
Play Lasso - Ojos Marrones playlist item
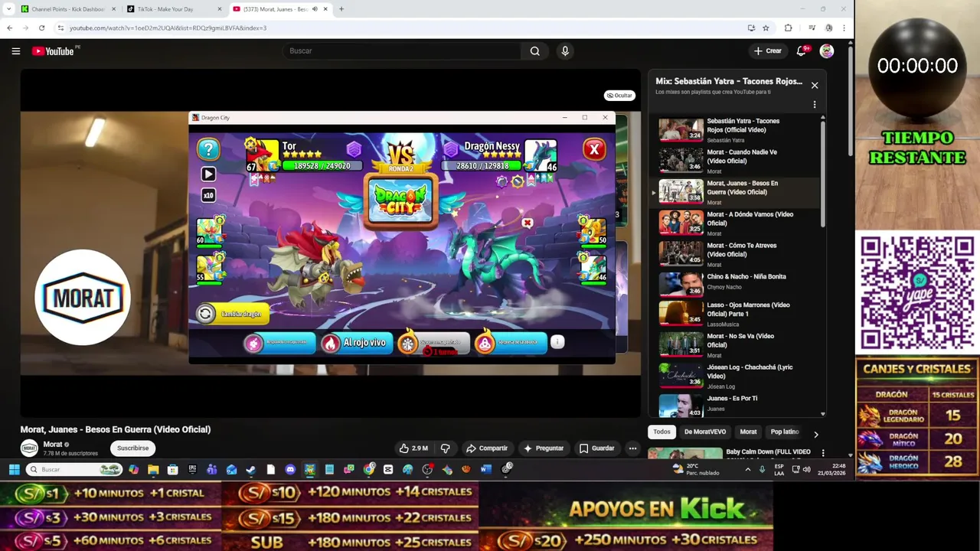735,314
